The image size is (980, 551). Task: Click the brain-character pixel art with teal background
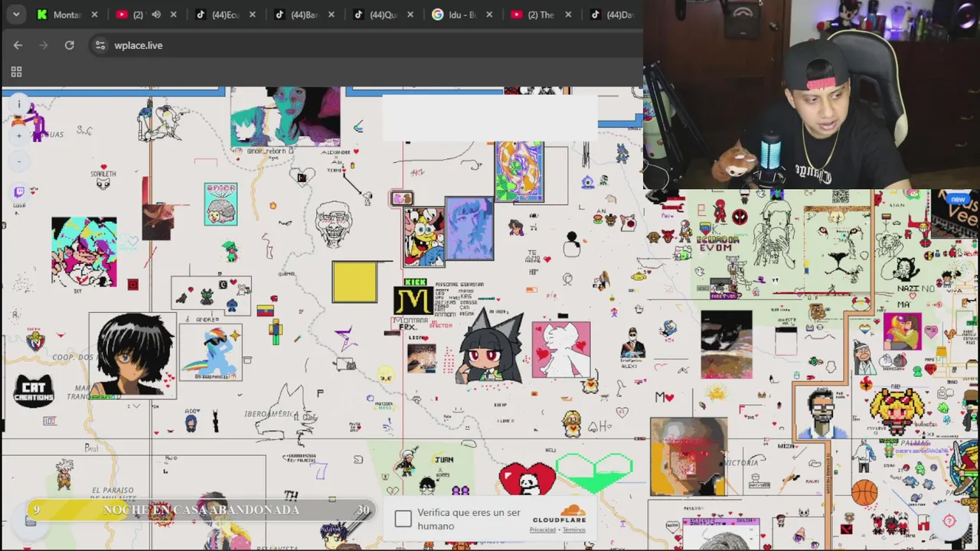[220, 204]
